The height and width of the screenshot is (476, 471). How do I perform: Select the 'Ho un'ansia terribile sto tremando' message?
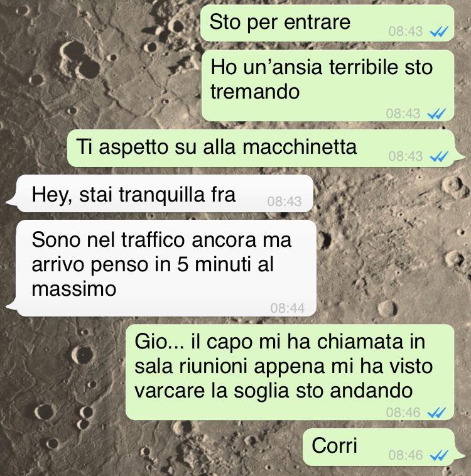328,85
